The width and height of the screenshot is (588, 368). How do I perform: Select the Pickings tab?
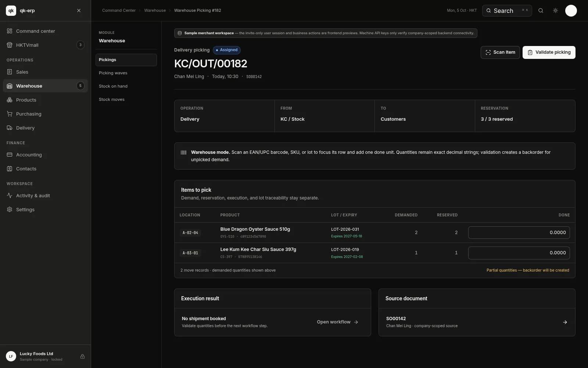(126, 60)
